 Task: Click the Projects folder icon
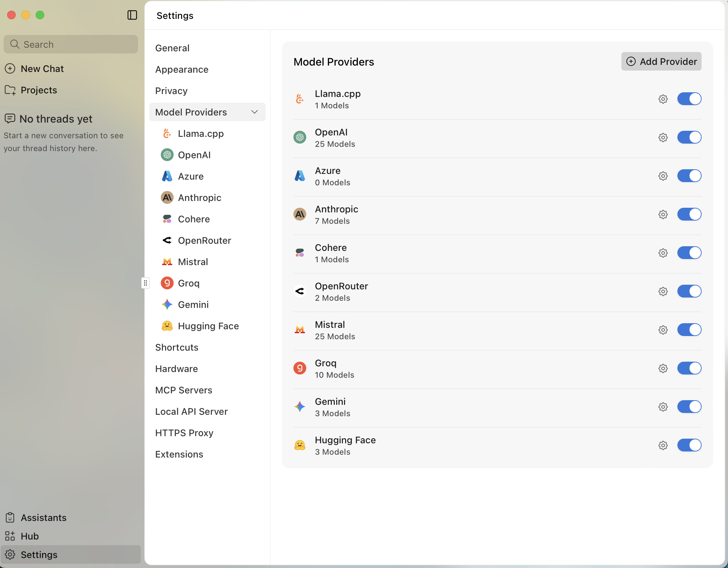10,90
